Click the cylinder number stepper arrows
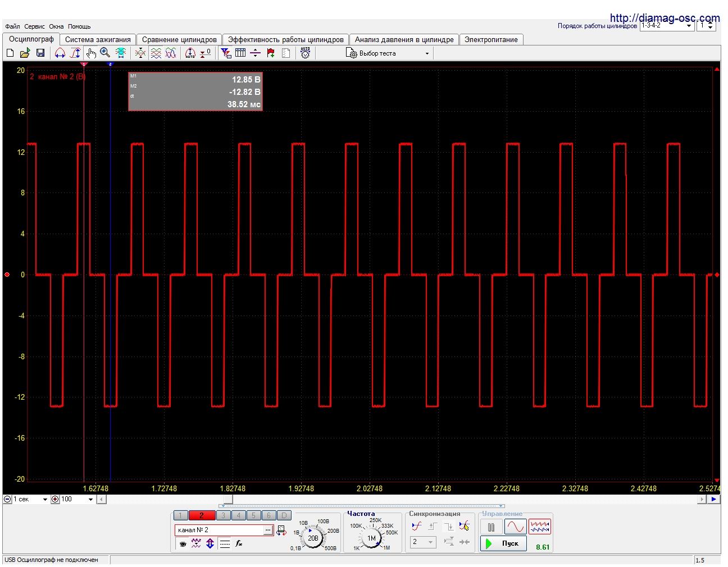This screenshot has width=728, height=567. tap(711, 25)
